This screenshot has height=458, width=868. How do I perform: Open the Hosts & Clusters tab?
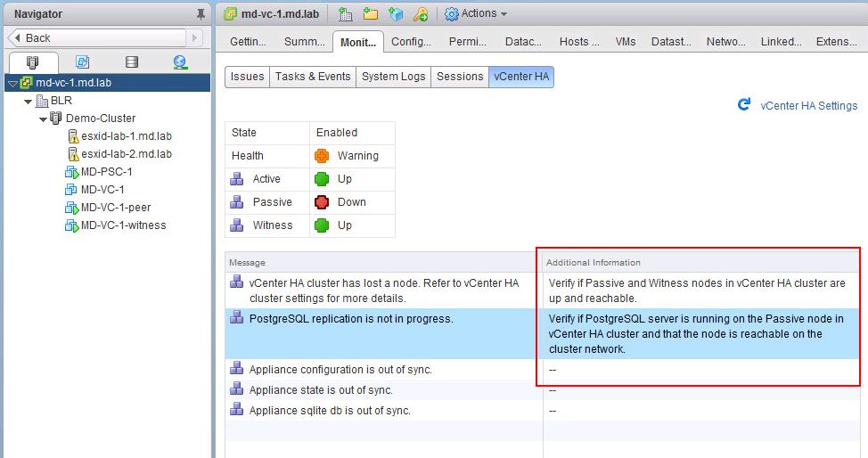click(x=579, y=42)
